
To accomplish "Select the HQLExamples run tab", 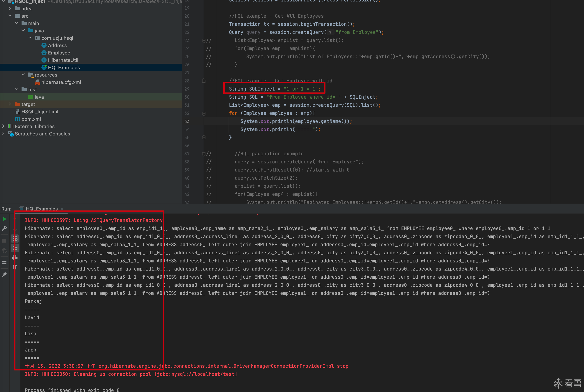I will 42,209.
